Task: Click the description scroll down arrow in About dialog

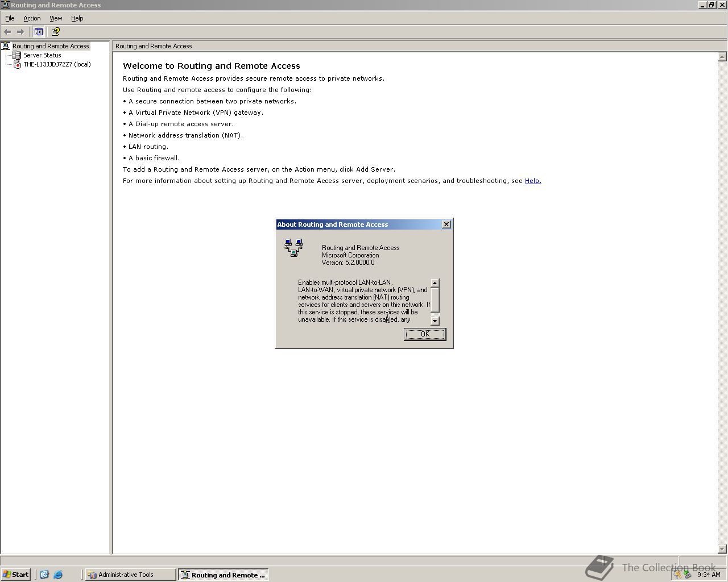Action: tap(435, 321)
